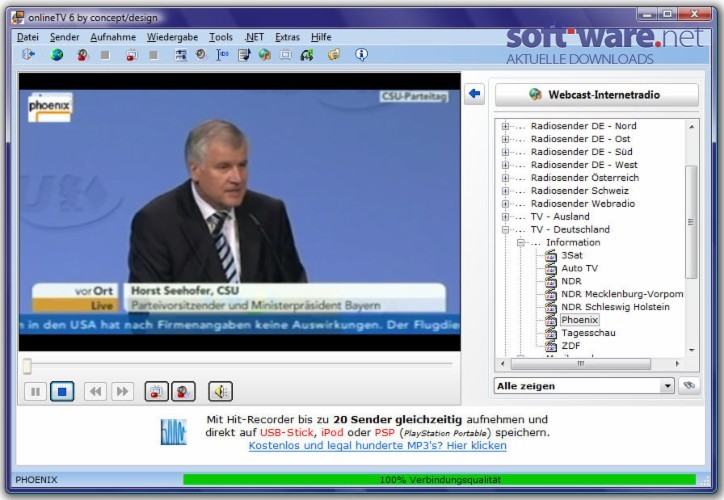
Task: Expand Radiosender DE - West node
Action: click(x=505, y=165)
